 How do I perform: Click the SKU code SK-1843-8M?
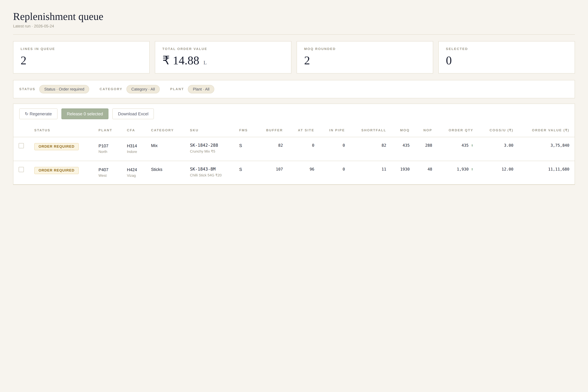[203, 169]
